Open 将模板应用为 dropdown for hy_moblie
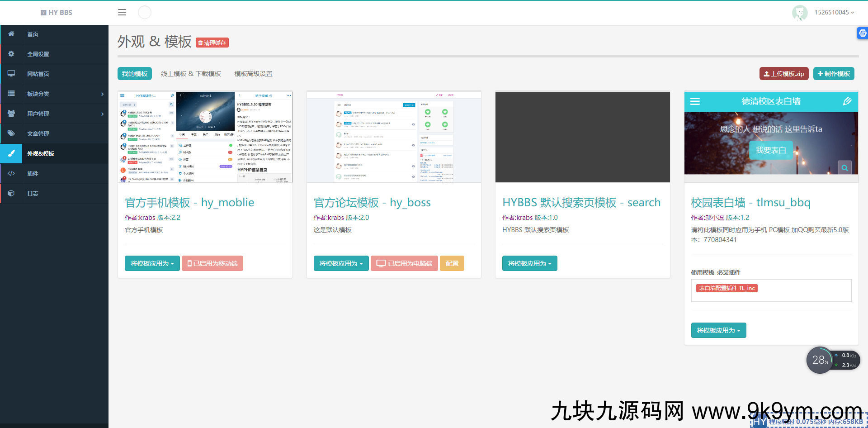Viewport: 868px width, 428px height. click(152, 263)
